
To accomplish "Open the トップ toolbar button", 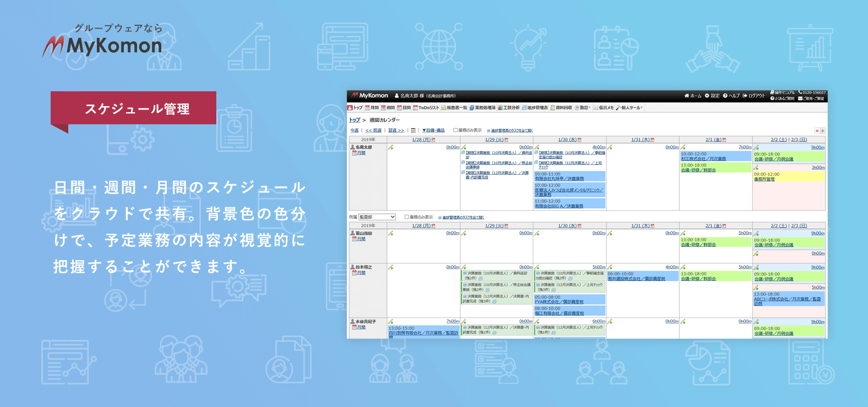I will click(x=356, y=108).
